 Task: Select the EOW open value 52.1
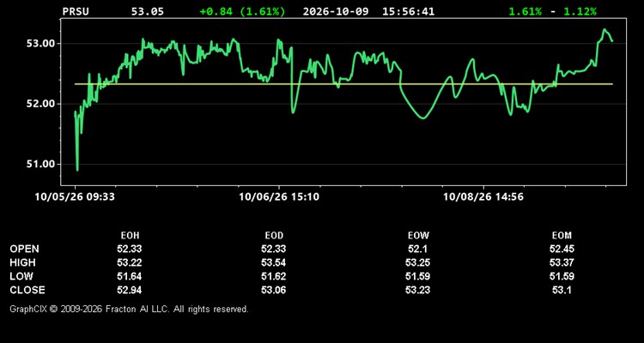click(x=417, y=249)
